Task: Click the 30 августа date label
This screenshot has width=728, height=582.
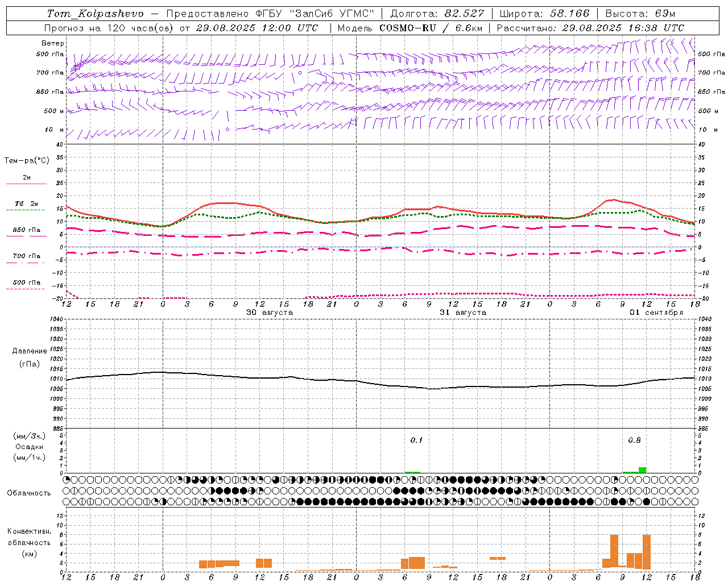Action: [x=270, y=313]
